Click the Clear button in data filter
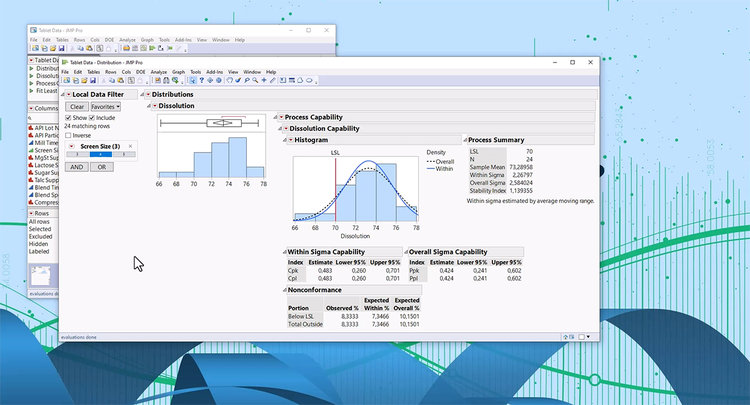750x405 pixels. pos(77,106)
